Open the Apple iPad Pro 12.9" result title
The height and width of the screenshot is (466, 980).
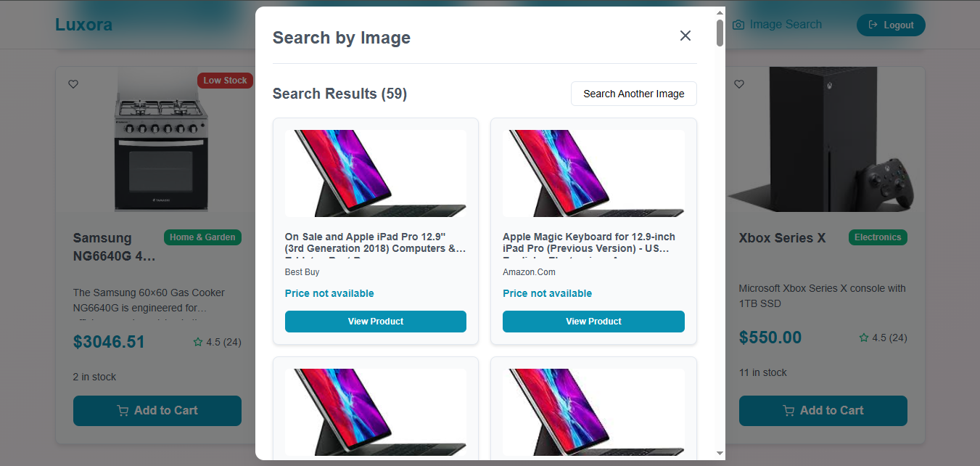(x=375, y=242)
